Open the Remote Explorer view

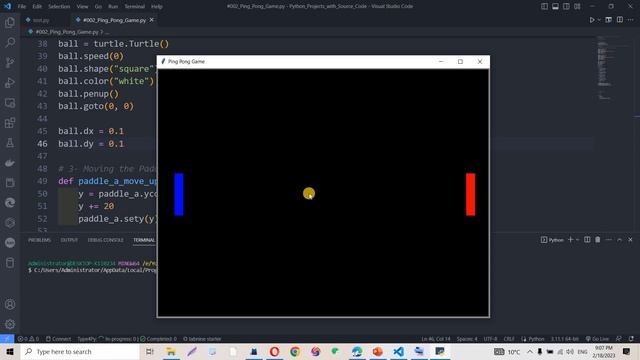click(10, 102)
